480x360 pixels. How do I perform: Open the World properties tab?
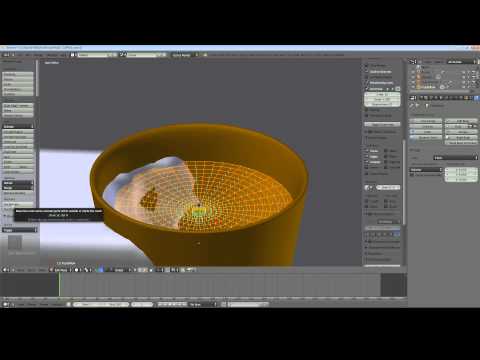436,98
